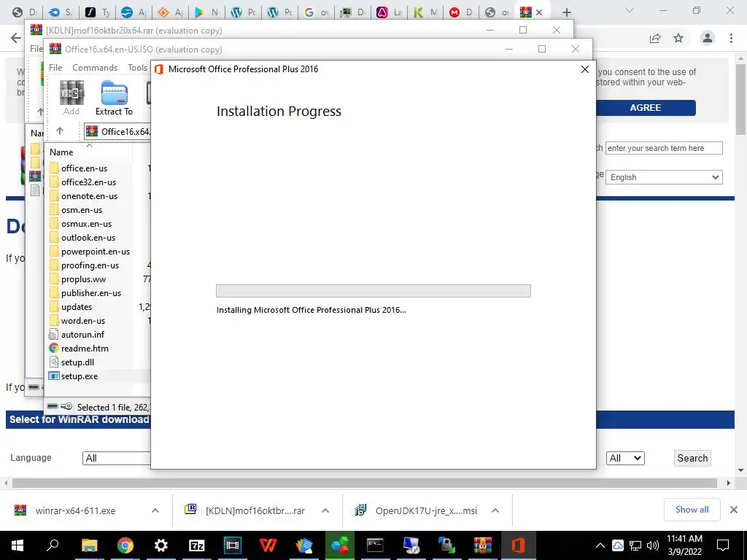Screen dimensions: 747x560
Task: Open the powerpoint.en-us folder
Action: tap(96, 252)
